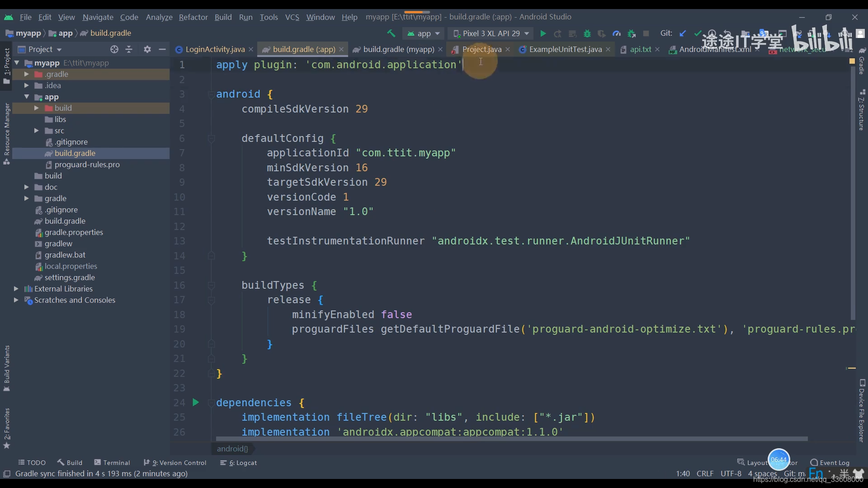Expand Scratches and Consoles node
The width and height of the screenshot is (868, 488).
coord(16,300)
